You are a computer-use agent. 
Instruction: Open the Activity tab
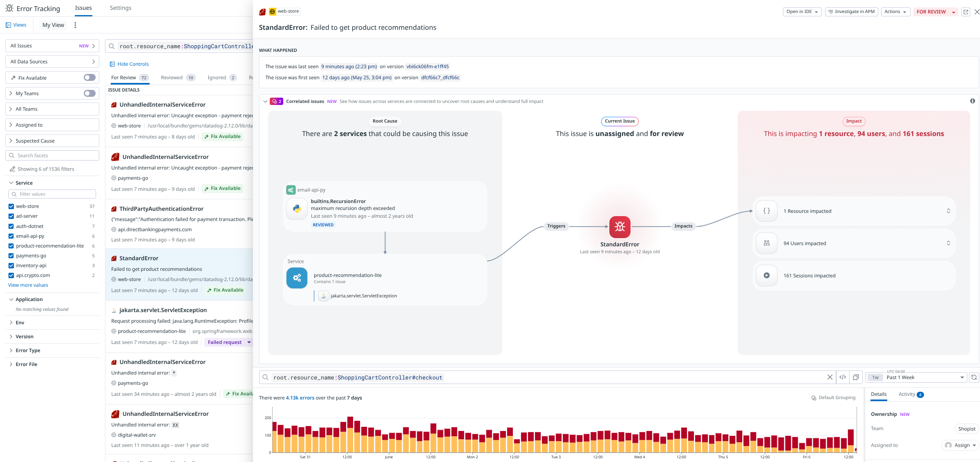click(x=906, y=394)
